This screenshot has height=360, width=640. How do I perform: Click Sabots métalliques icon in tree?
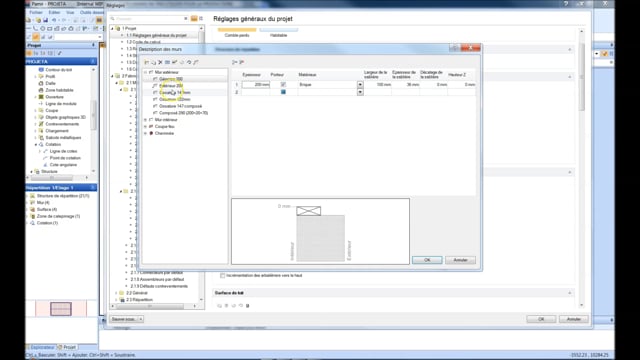[x=41, y=138]
